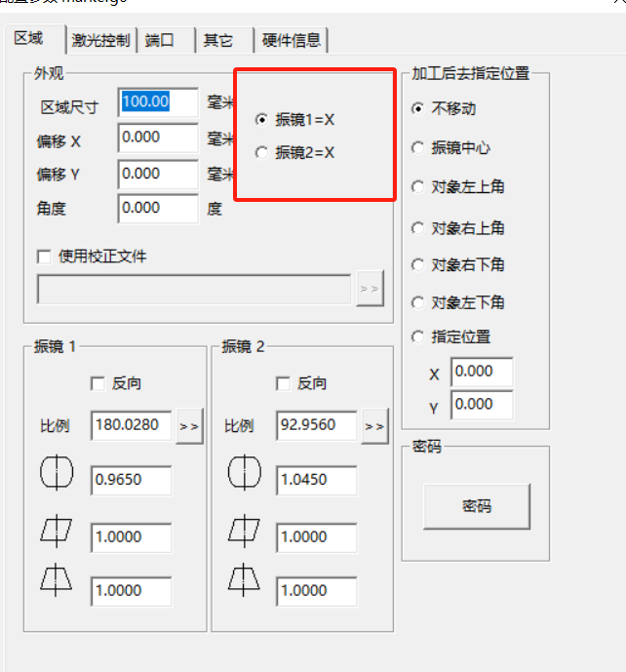Click the 振镜 2 barrel distortion icon
The image size is (626, 672).
tap(244, 472)
